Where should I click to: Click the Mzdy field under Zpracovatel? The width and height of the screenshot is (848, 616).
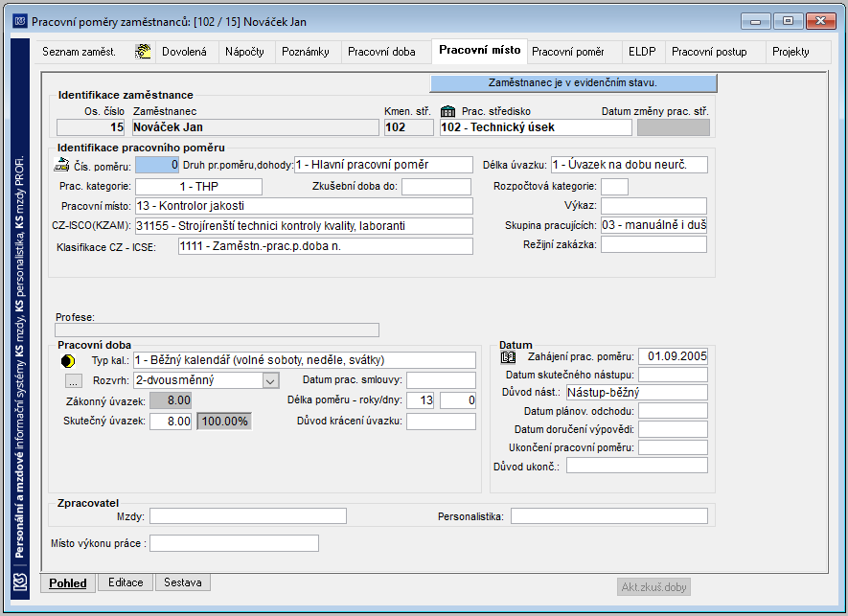248,516
